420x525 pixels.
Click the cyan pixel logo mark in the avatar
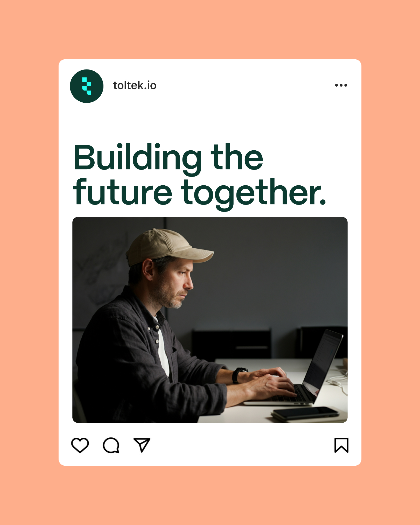[x=87, y=86]
